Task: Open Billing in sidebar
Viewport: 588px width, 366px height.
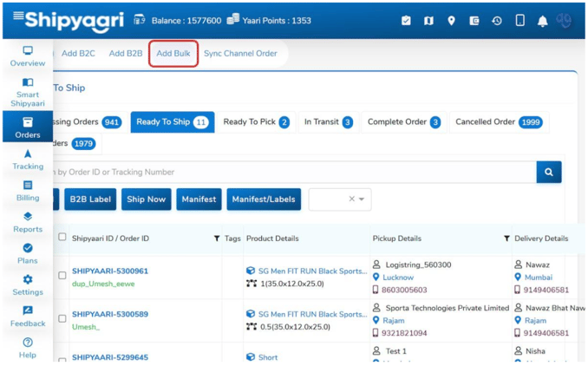Action: 28,191
